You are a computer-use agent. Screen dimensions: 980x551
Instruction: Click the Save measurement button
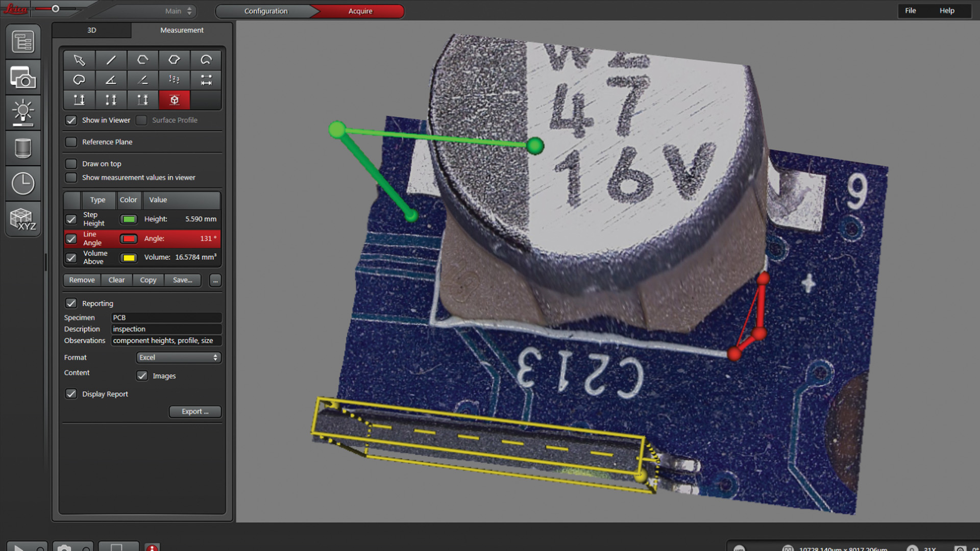click(x=183, y=280)
